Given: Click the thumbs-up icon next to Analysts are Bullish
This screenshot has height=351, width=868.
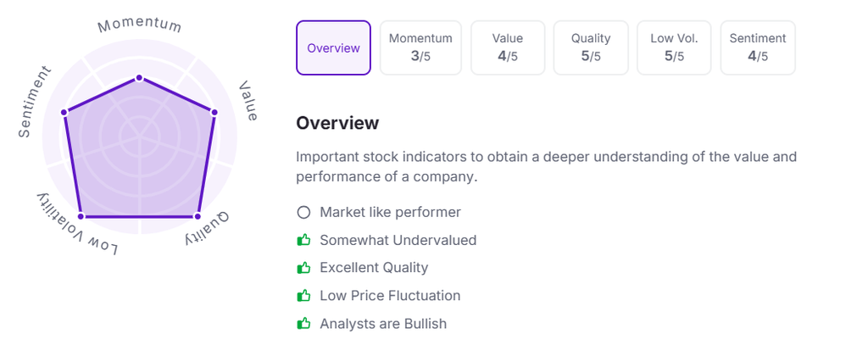Looking at the screenshot, I should pos(303,324).
